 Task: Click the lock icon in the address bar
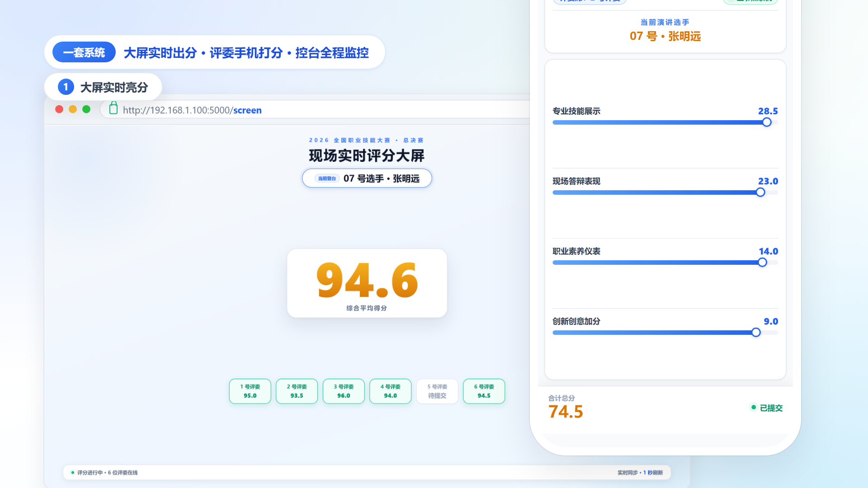pos(113,108)
